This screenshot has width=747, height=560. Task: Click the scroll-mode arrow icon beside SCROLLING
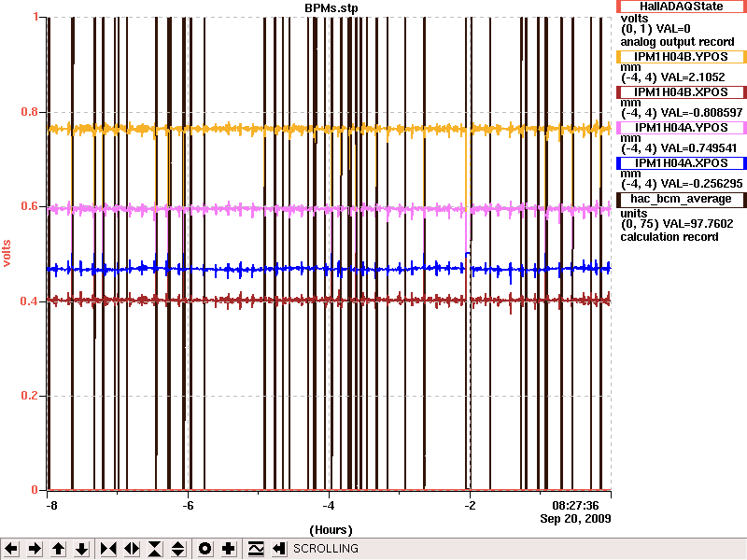click(279, 549)
